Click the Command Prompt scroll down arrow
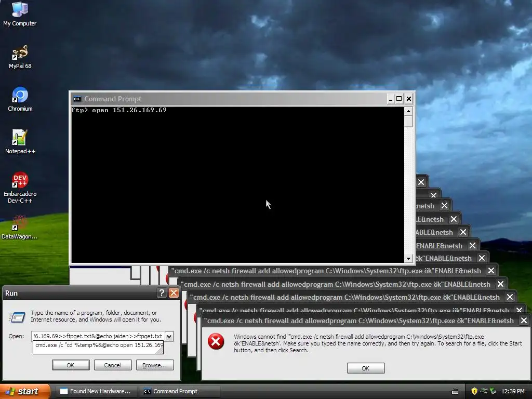Image resolution: width=532 pixels, height=399 pixels. coord(408,259)
